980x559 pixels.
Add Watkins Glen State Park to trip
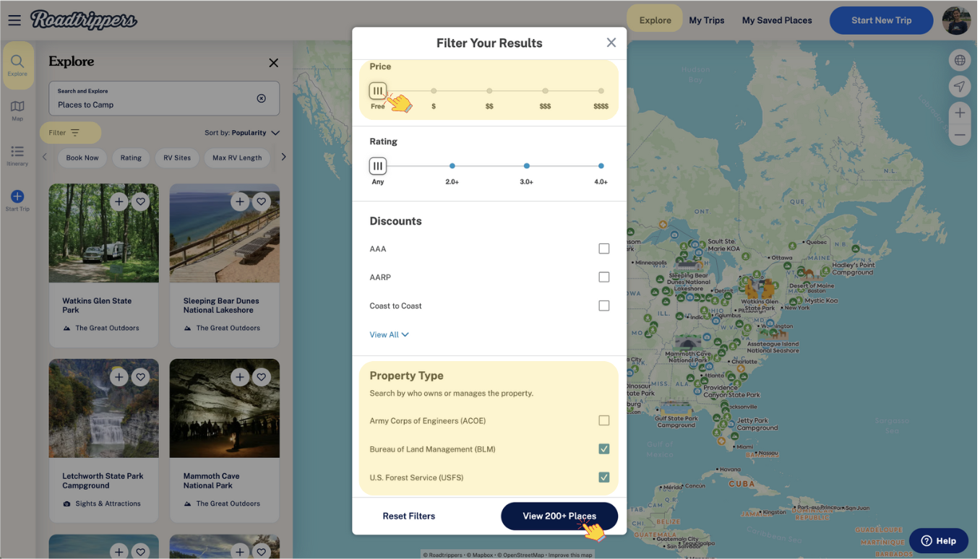pyautogui.click(x=119, y=201)
